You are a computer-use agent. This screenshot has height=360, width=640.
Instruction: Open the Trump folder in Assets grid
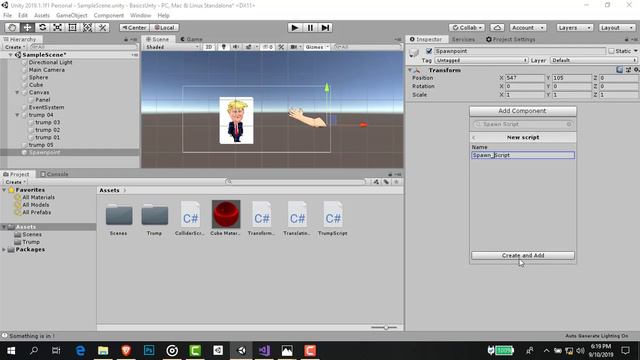click(155, 218)
